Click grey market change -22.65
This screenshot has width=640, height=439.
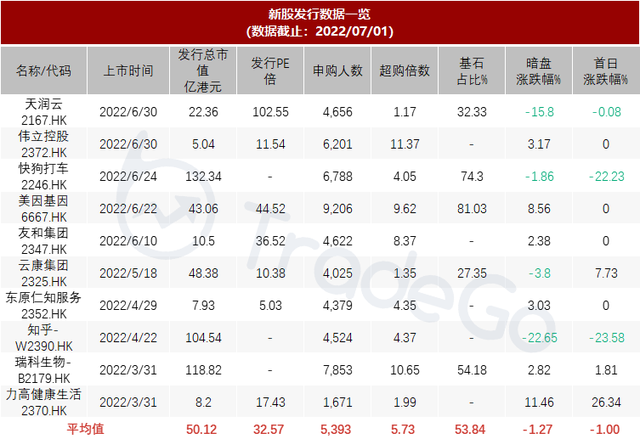[539, 337]
